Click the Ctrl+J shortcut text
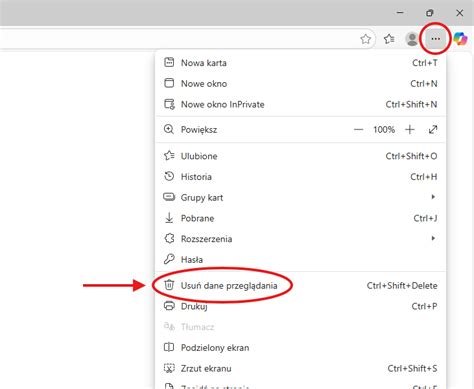The width and height of the screenshot is (474, 389). [x=425, y=218]
